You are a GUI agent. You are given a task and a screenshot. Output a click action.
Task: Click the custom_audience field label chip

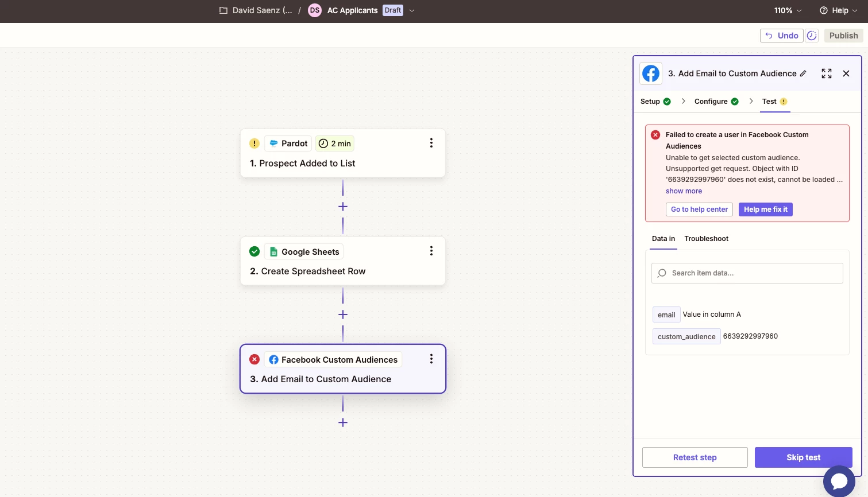click(686, 336)
